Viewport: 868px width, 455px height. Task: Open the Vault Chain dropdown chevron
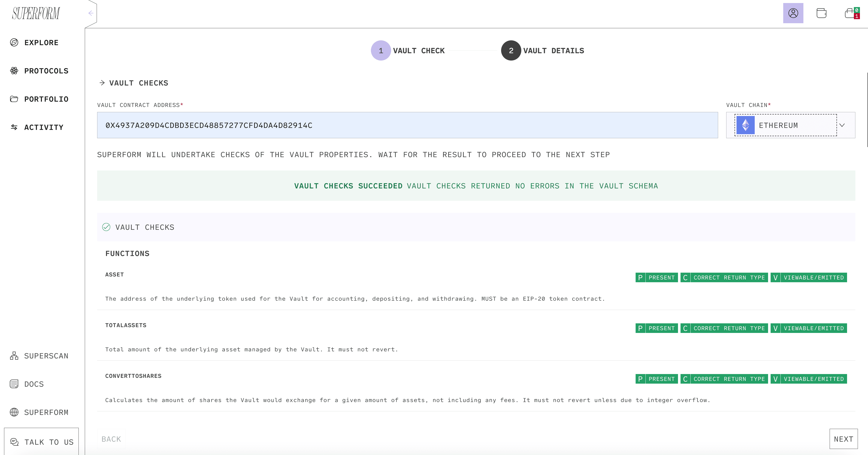(842, 125)
